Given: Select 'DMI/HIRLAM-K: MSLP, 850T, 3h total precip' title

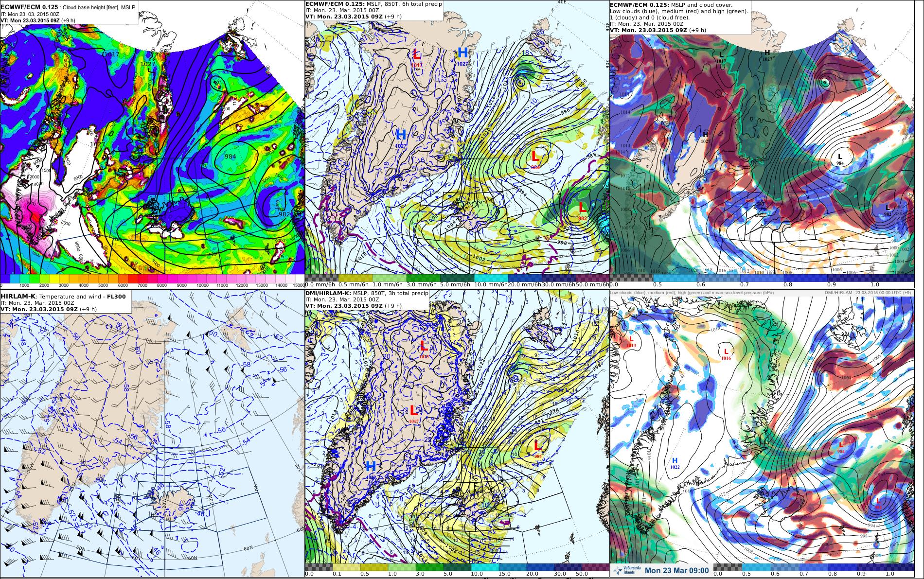Looking at the screenshot, I should coord(367,293).
